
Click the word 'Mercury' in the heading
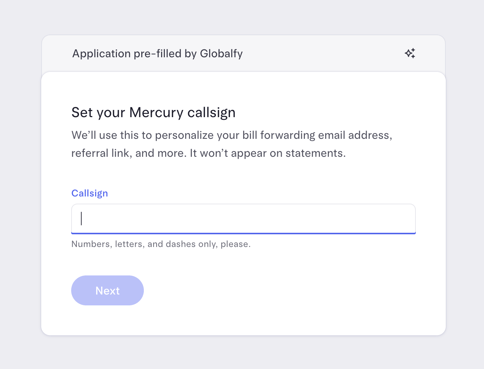point(156,113)
